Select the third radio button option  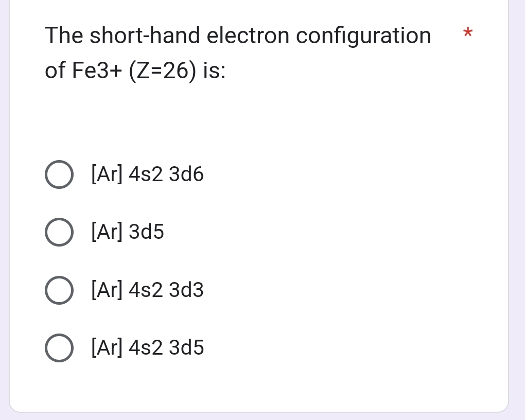coord(59,290)
